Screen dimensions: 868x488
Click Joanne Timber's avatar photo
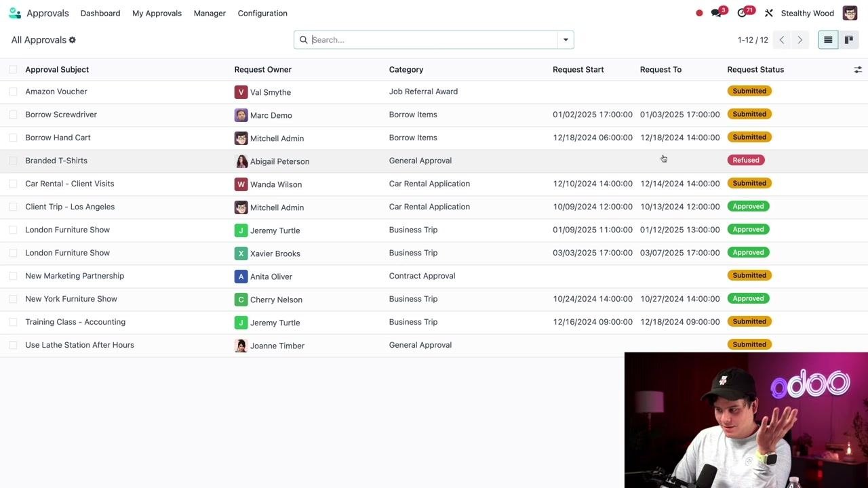pos(241,346)
